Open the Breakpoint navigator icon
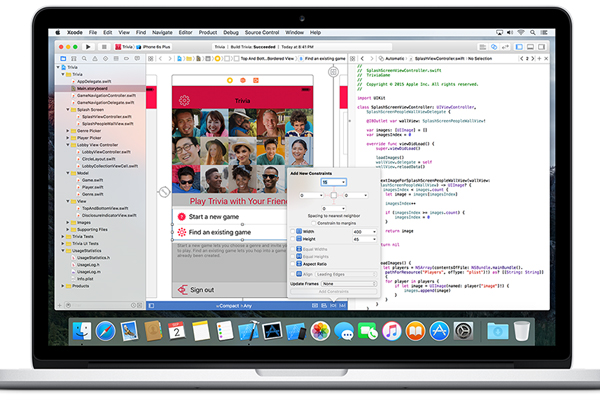The height and width of the screenshot is (400, 600). pyautogui.click(x=126, y=59)
